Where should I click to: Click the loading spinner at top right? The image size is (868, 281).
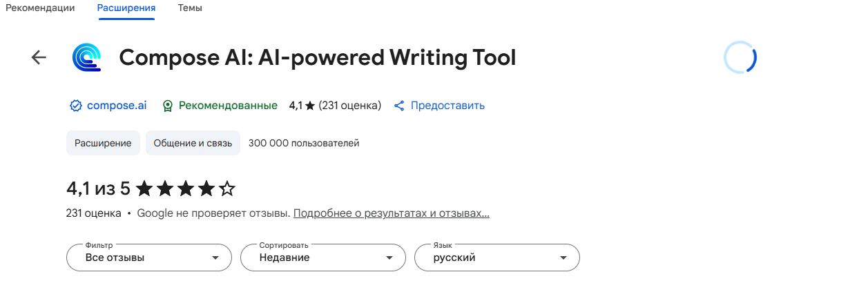(740, 58)
